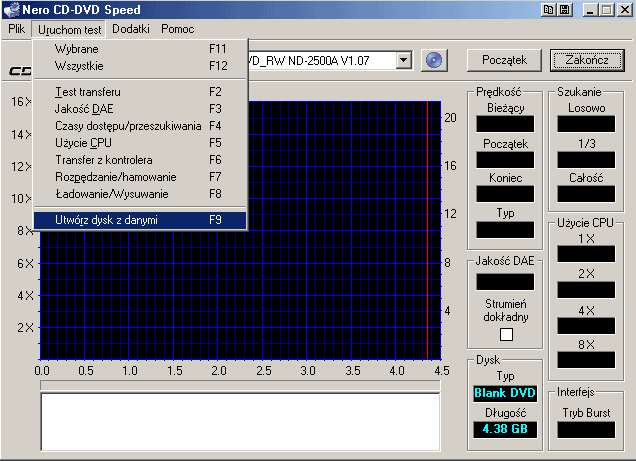Viewport: 636px width, 461px height.
Task: Expand the drive selection dropdown arrow
Action: click(404, 60)
